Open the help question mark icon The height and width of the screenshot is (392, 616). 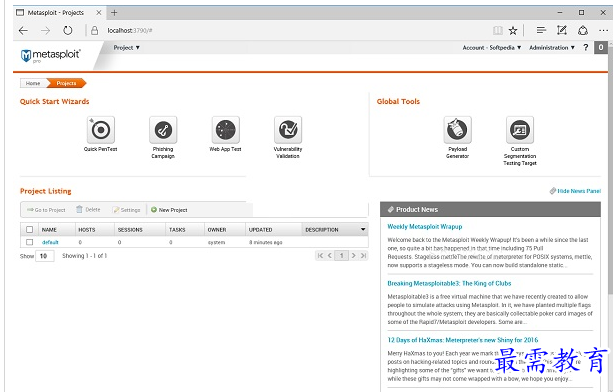coord(585,48)
